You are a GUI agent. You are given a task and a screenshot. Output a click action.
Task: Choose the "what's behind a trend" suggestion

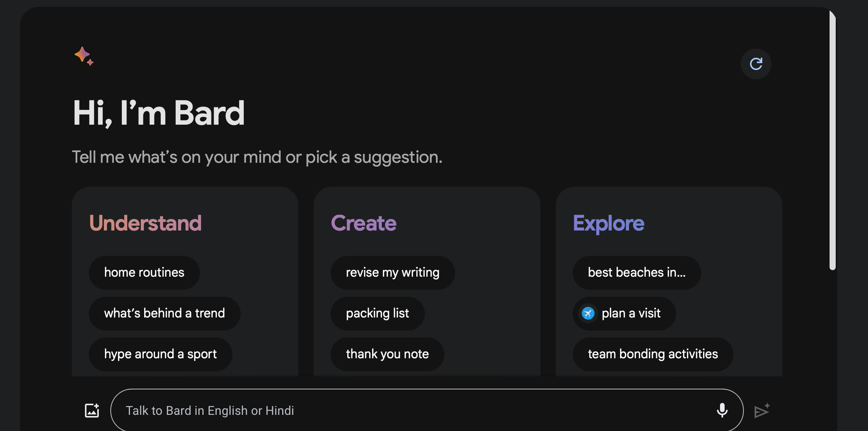tap(164, 313)
